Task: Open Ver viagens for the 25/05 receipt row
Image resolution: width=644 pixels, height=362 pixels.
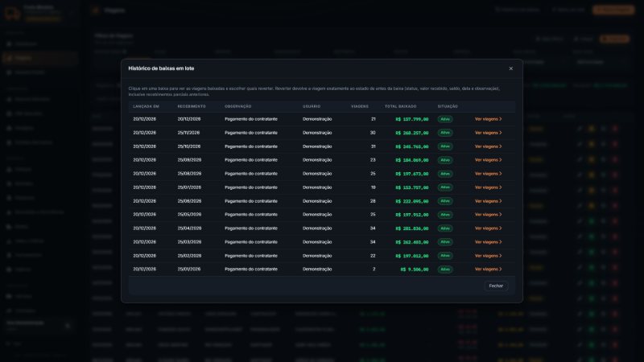Action: point(489,215)
